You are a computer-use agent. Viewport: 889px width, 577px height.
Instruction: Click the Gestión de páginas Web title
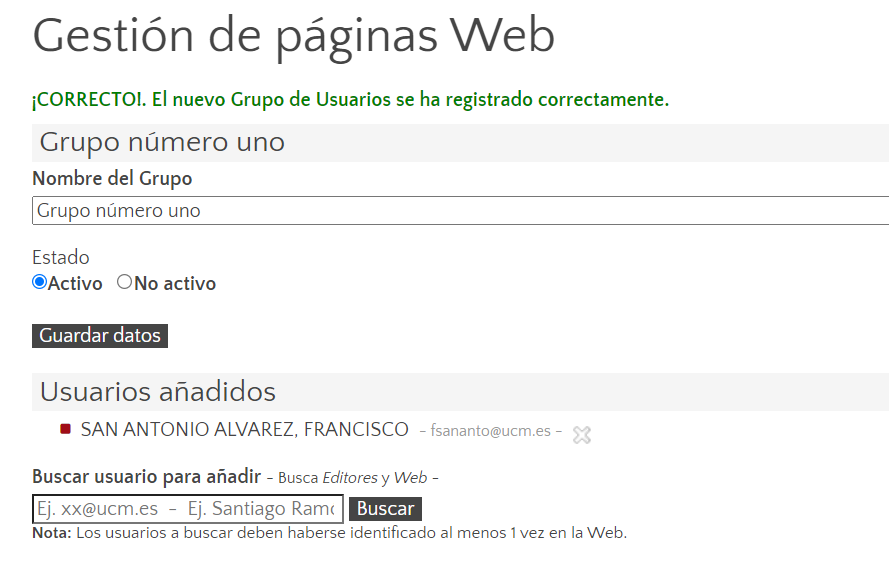(294, 36)
